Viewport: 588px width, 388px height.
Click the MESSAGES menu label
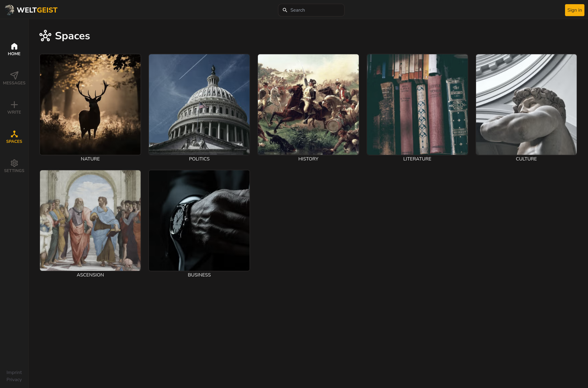14,83
